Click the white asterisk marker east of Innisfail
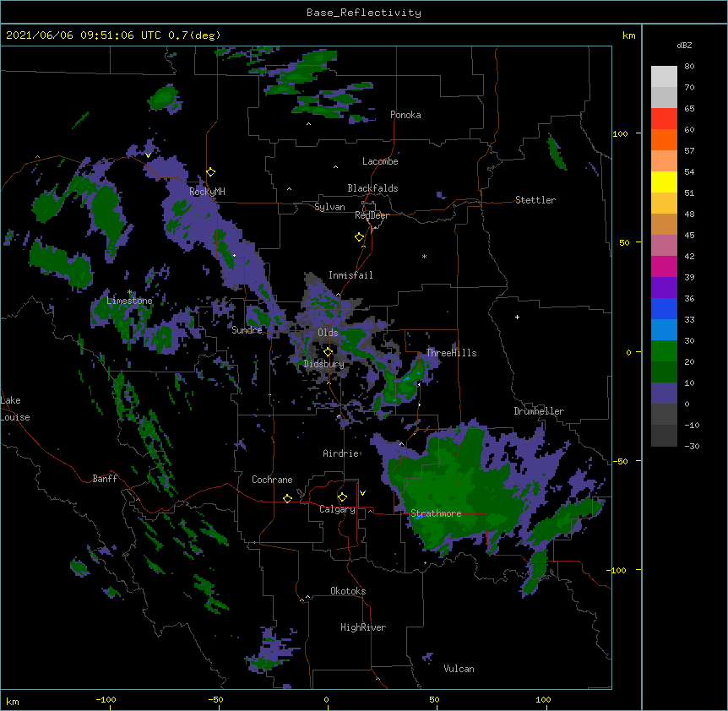 (424, 256)
